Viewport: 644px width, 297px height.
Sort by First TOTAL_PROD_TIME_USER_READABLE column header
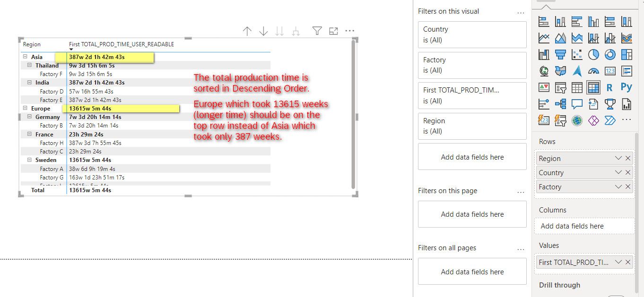(x=122, y=44)
